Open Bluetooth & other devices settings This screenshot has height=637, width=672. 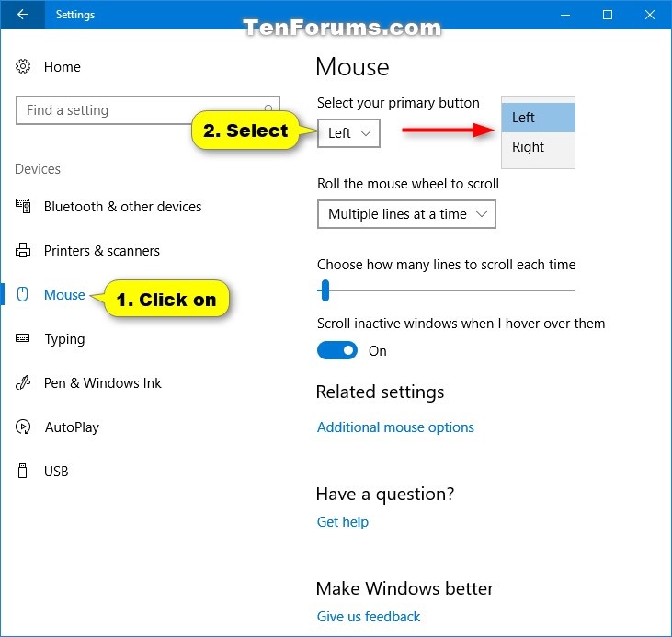(x=122, y=207)
